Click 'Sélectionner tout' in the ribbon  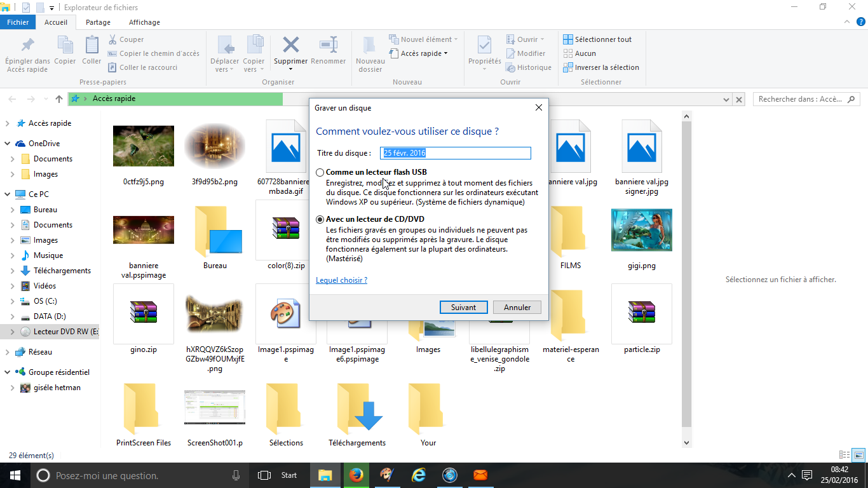click(597, 39)
